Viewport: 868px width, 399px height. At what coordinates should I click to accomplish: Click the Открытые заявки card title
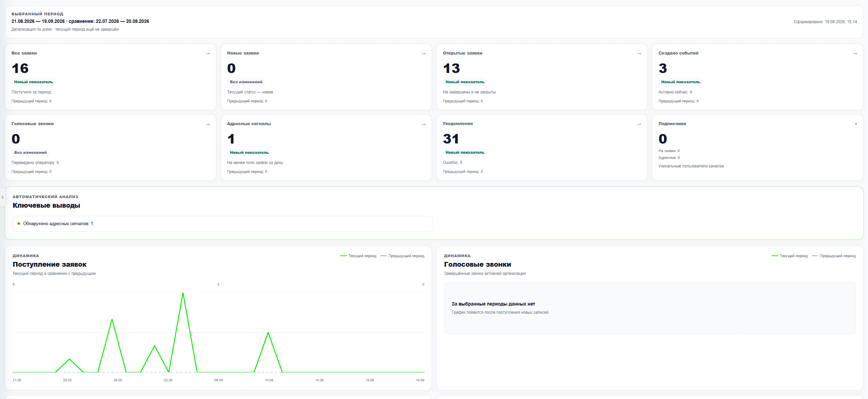pyautogui.click(x=462, y=53)
